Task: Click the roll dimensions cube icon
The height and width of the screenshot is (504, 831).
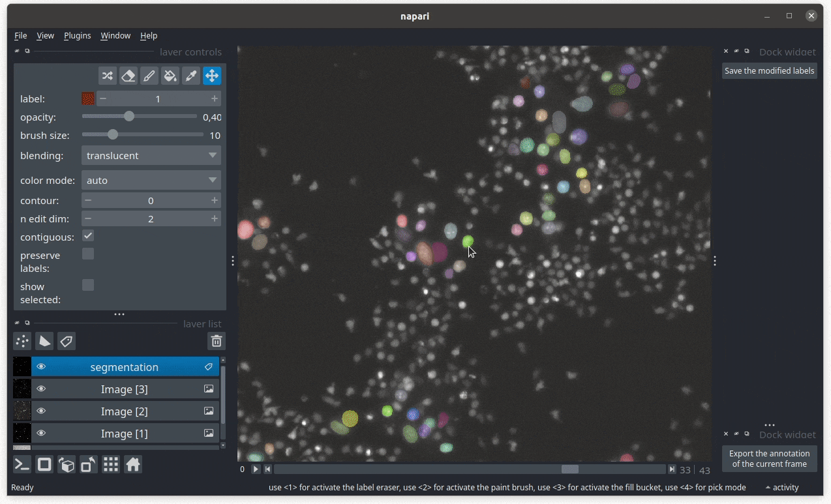Action: point(67,464)
